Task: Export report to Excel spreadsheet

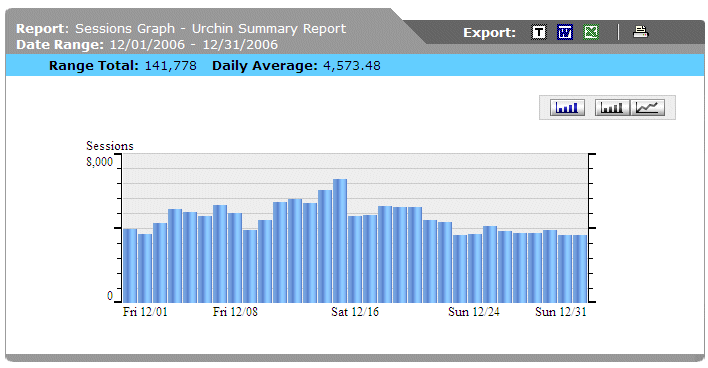Action: pos(591,32)
